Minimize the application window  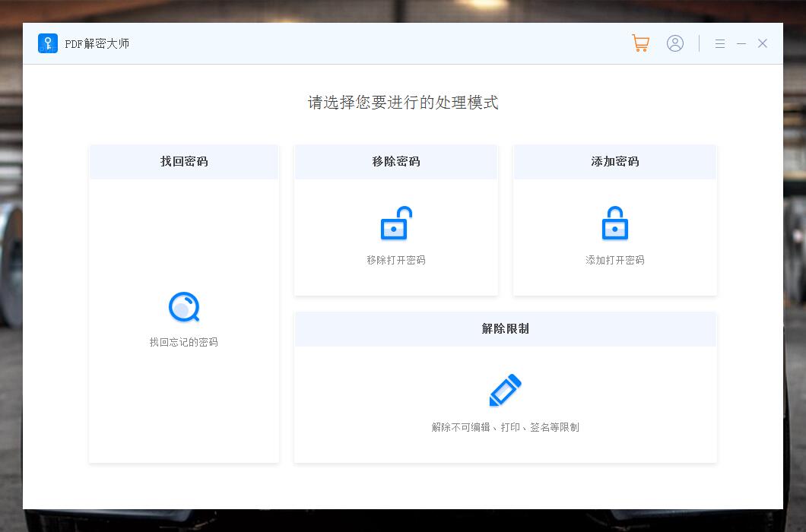click(741, 43)
